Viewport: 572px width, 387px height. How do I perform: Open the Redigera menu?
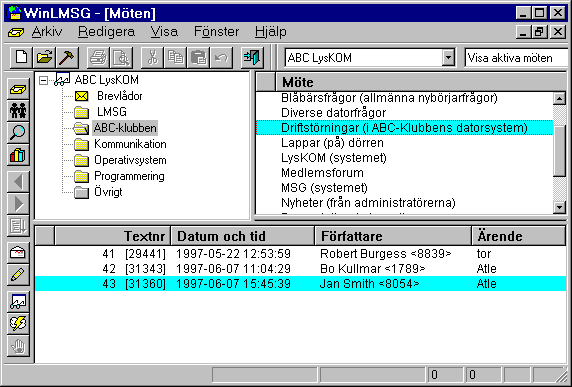[x=106, y=32]
